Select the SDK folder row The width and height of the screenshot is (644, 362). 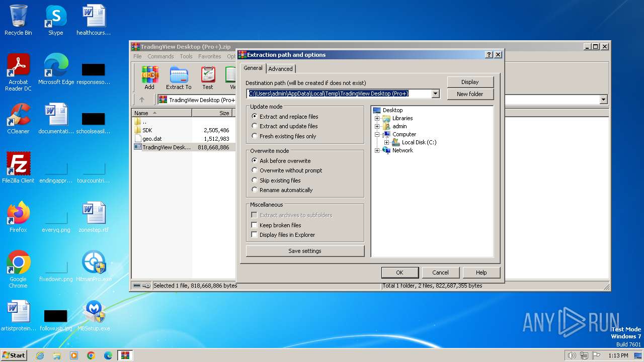[182, 130]
